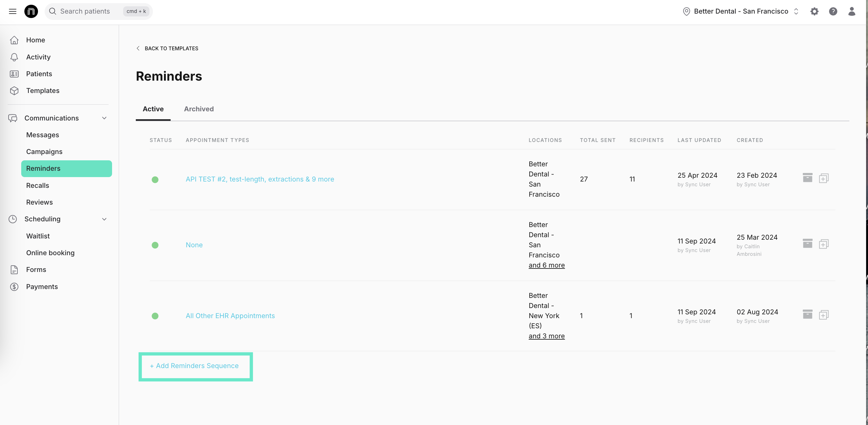Click the back arrow chevron icon
Viewport: 868px width, 425px height.
click(x=138, y=48)
